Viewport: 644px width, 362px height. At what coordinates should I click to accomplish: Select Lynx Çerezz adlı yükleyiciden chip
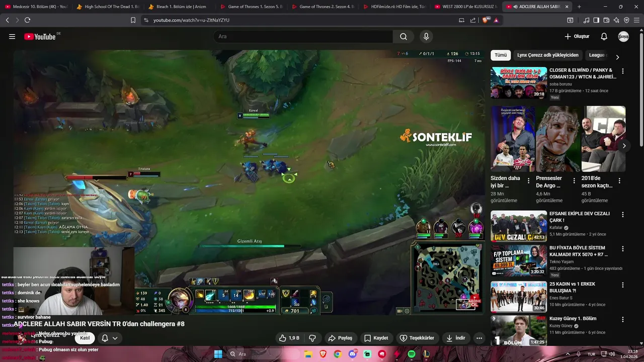[548, 55]
